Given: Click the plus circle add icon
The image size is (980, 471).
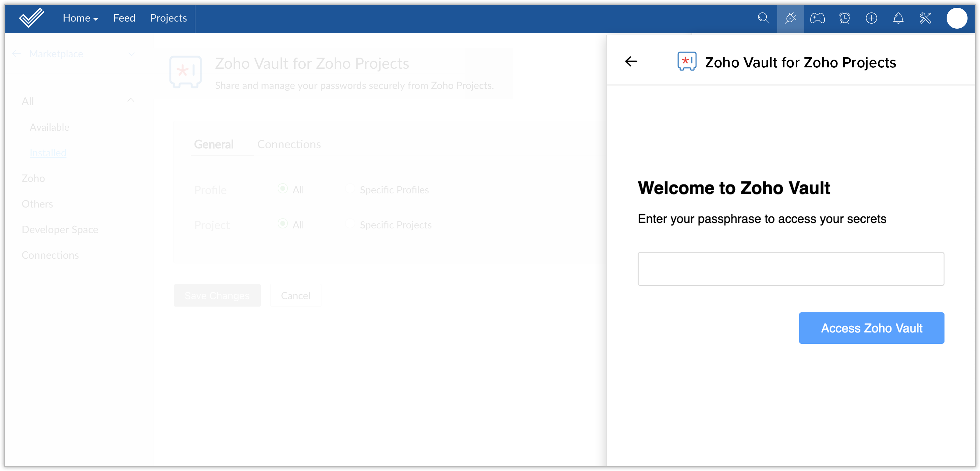Looking at the screenshot, I should coord(871,18).
